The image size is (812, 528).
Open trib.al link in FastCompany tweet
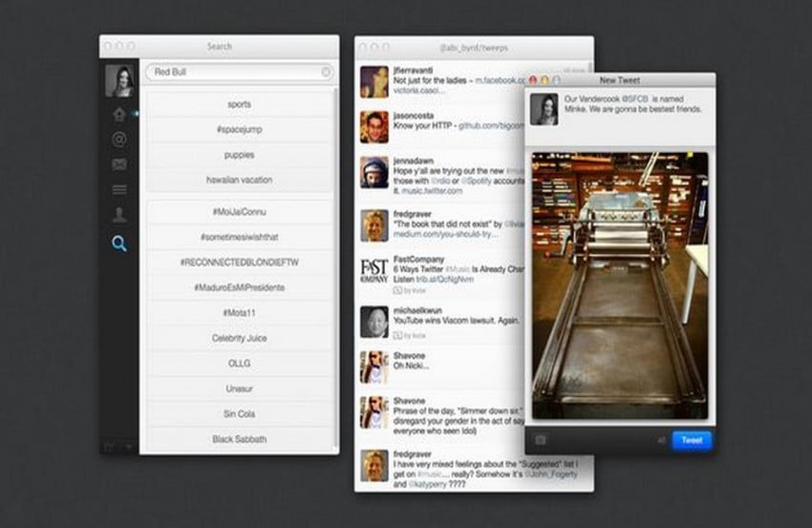tap(445, 280)
